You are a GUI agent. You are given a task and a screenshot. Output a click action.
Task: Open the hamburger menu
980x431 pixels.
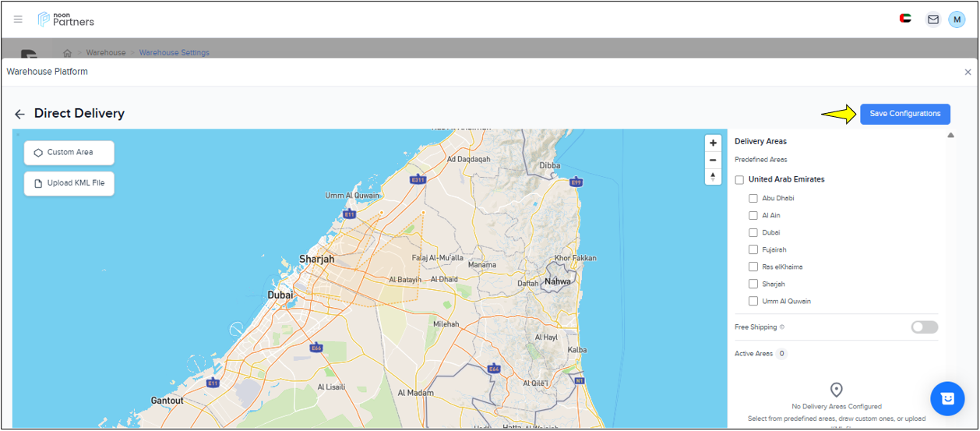18,19
